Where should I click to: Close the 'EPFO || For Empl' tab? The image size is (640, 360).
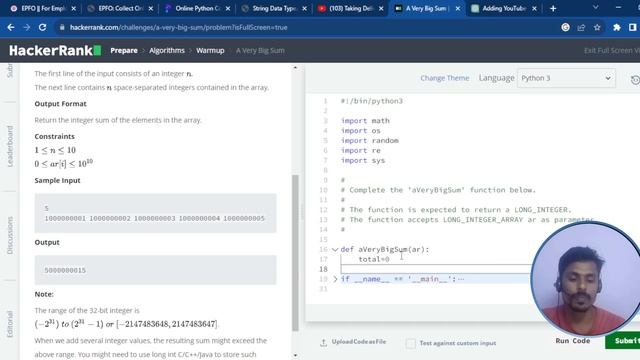[x=73, y=8]
